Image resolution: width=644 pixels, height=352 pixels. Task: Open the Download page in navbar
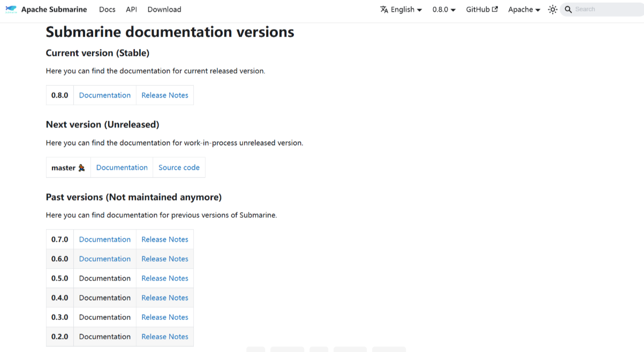pyautogui.click(x=164, y=10)
